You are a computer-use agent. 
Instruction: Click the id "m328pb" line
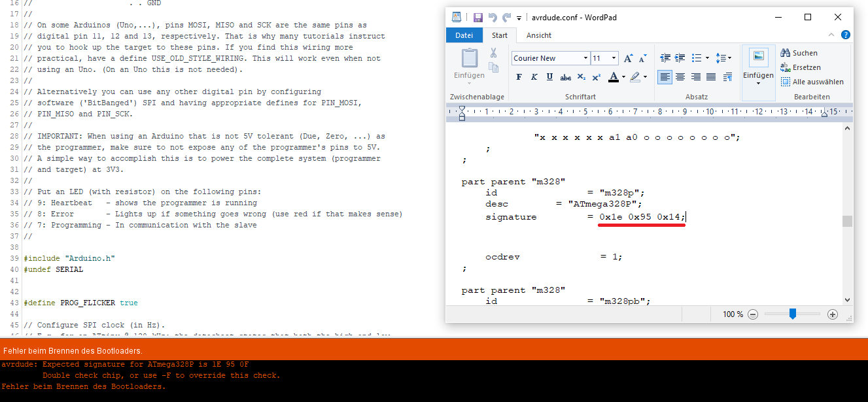click(567, 301)
